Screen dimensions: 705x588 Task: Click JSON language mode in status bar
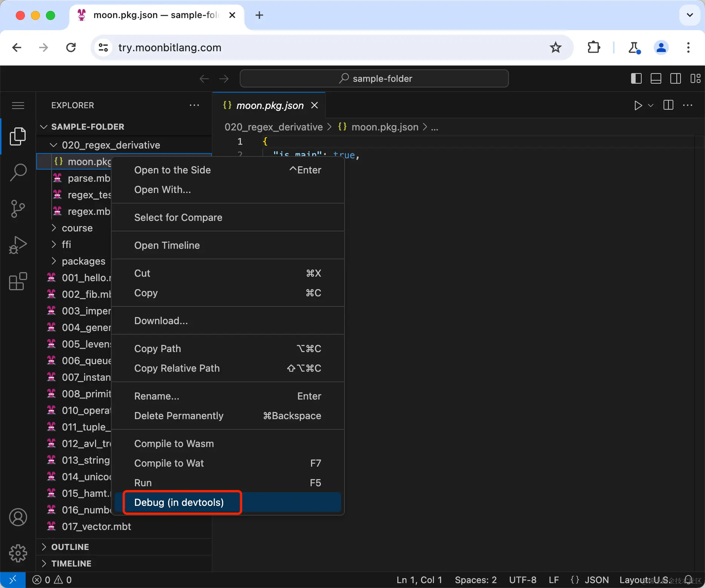point(590,580)
